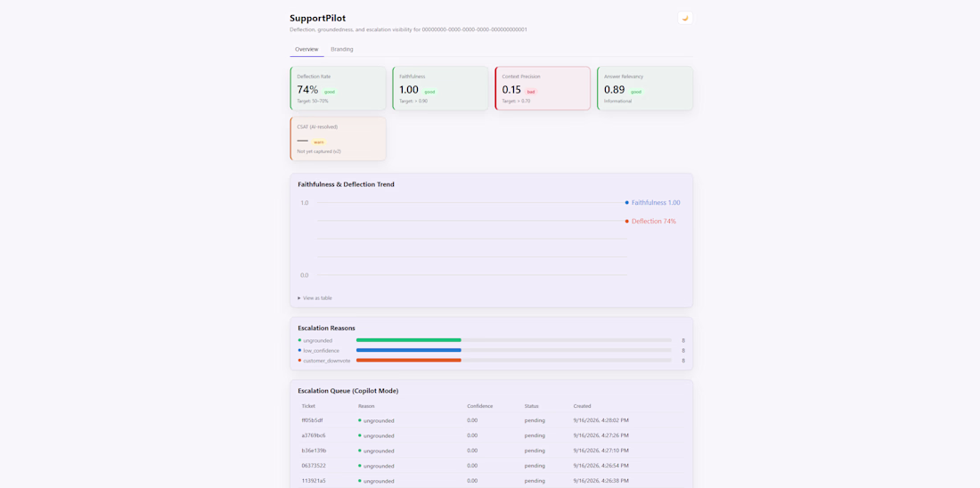Screen dimensions: 980x488
Task: Open ticket ff05b5df in the queue
Action: click(x=312, y=420)
